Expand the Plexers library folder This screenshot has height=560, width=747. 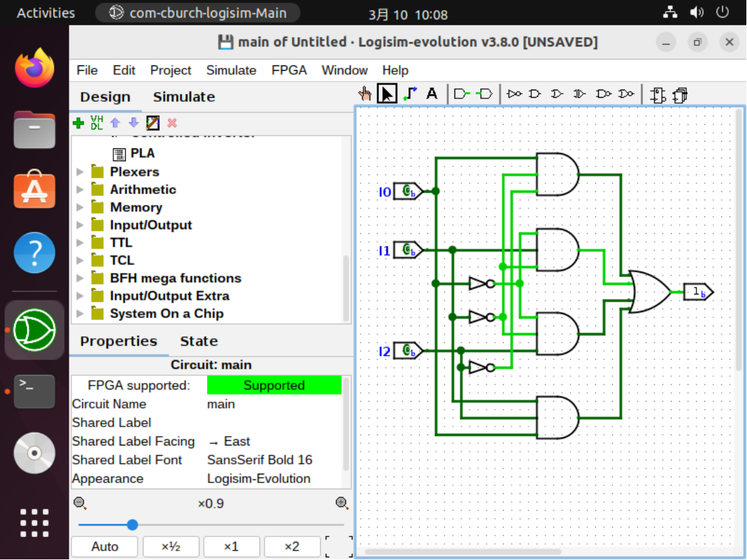[x=80, y=172]
